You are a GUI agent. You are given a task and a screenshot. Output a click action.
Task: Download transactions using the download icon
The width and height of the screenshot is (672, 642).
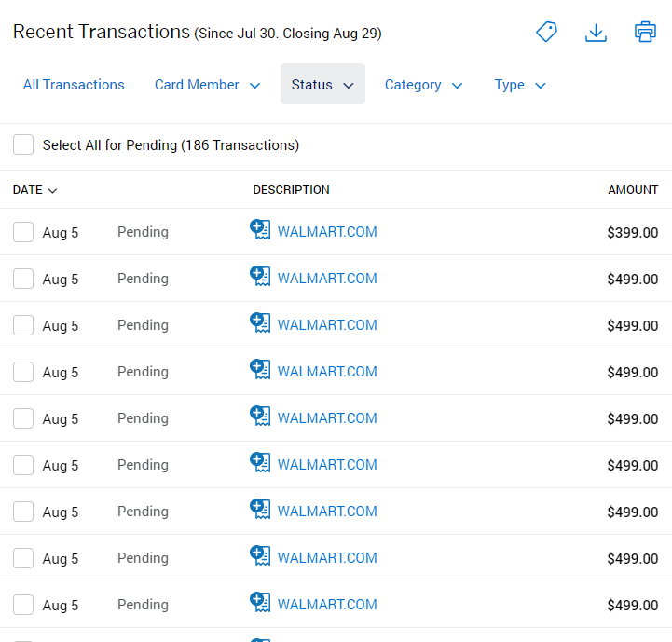point(596,32)
